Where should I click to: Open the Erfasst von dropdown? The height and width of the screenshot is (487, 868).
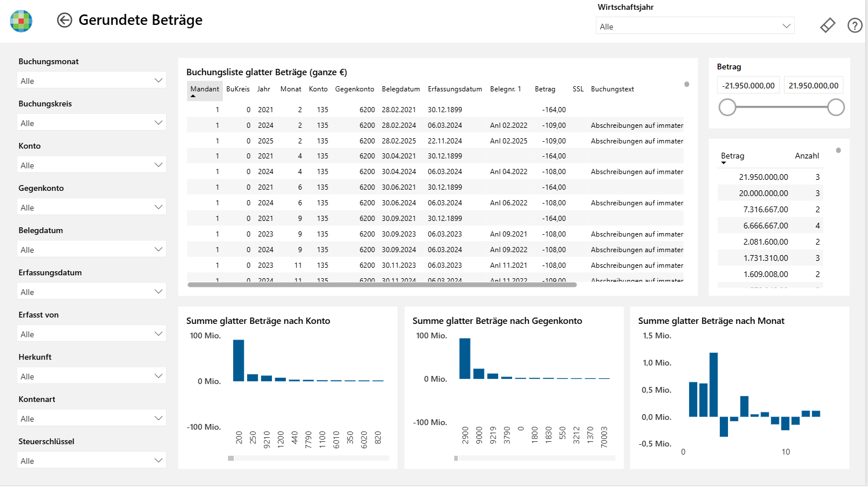tap(92, 334)
